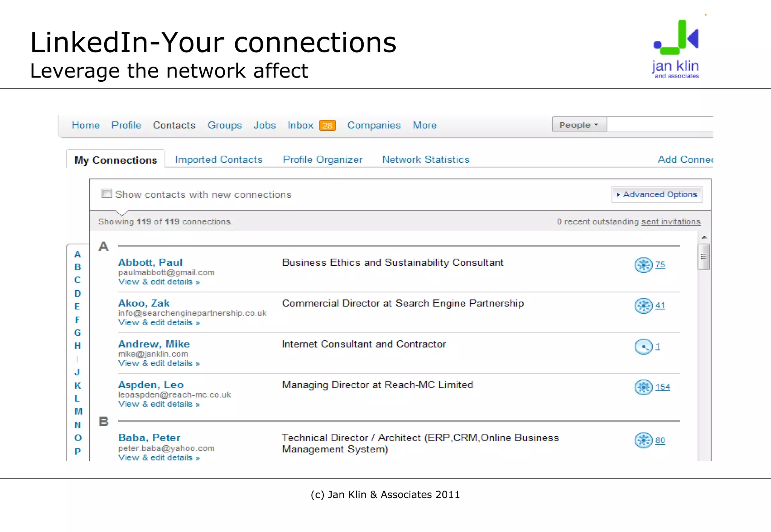
Task: Click the connections list scrollbar thumb
Action: tap(704, 257)
